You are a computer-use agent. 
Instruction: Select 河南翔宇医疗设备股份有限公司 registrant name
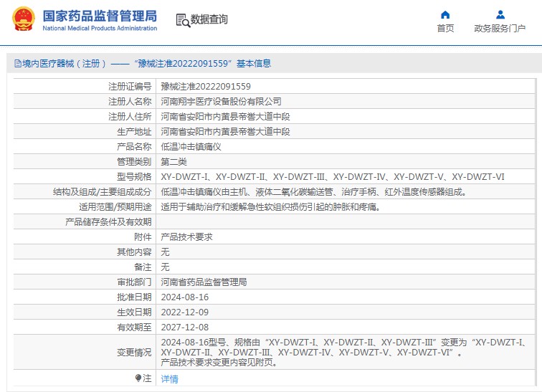[x=222, y=102]
